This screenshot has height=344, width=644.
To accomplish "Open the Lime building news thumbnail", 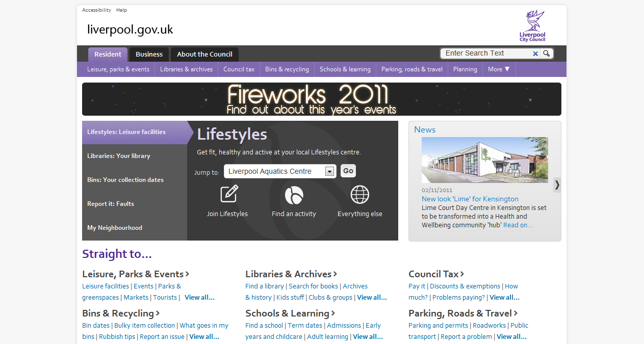I will 484,160.
